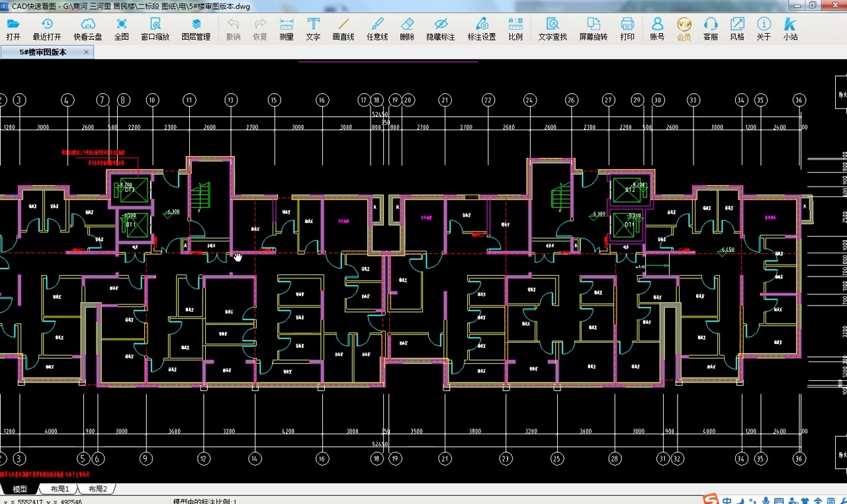Click the 4200 dimension in the bottom row
847x504 pixels.
(288, 431)
